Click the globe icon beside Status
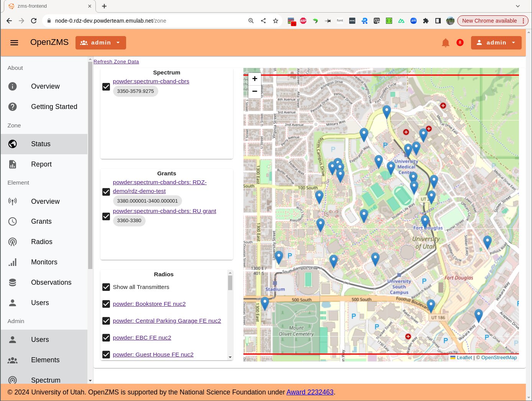532x401 pixels. [x=13, y=144]
